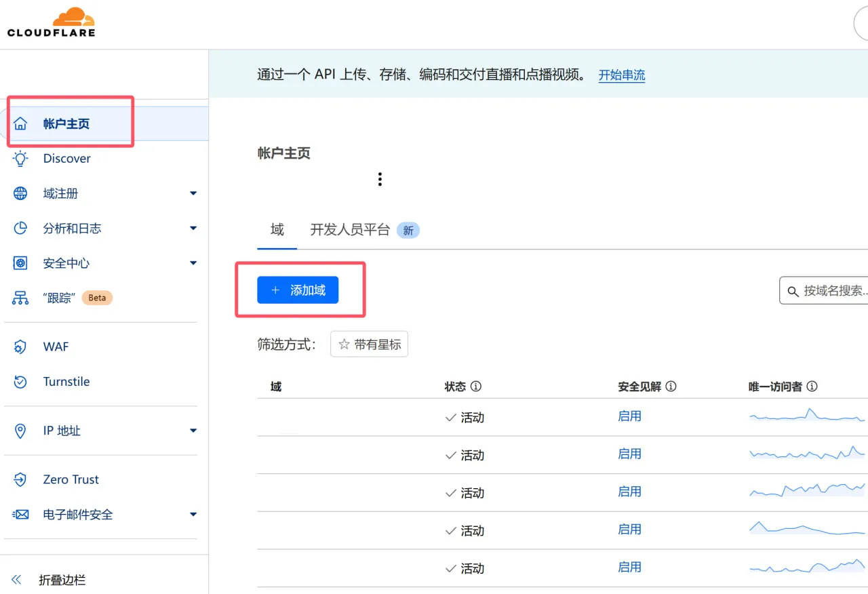The height and width of the screenshot is (594, 868).
Task: Select the 域 tab
Action: (277, 230)
